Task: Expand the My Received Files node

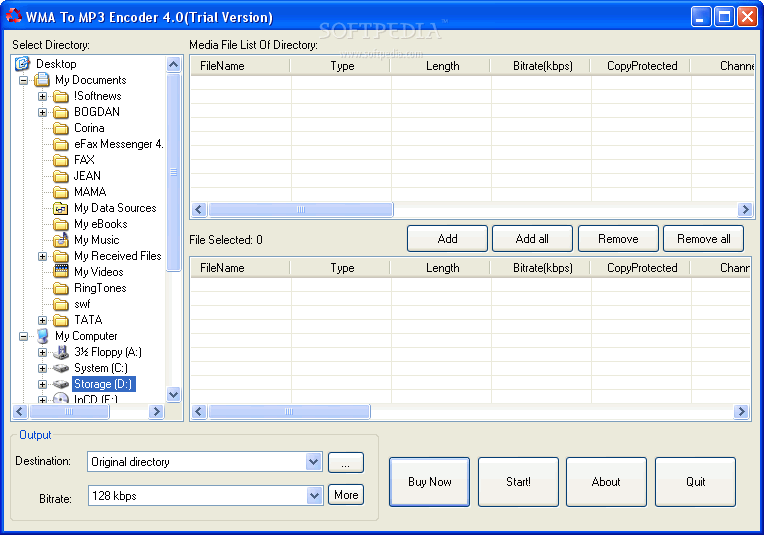Action: pos(42,256)
